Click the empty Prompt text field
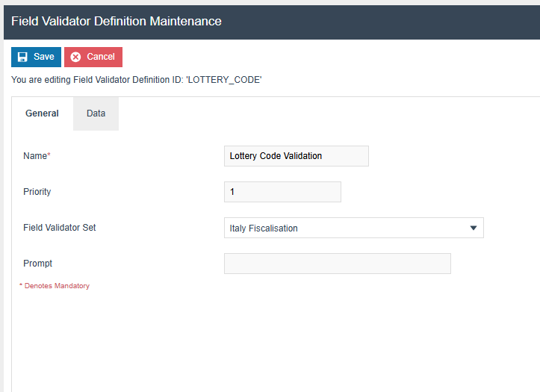The height and width of the screenshot is (392, 540). point(337,264)
